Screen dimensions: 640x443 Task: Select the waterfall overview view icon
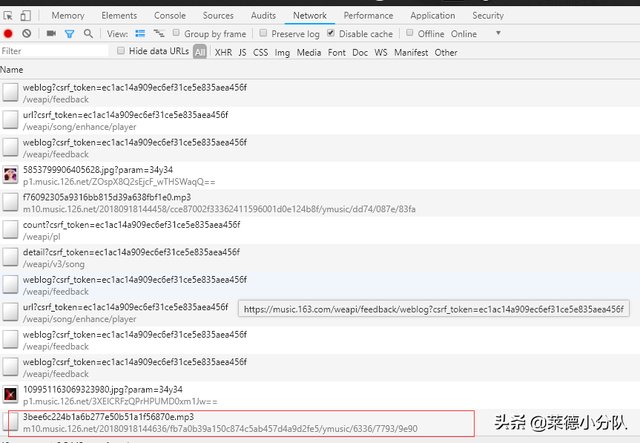pyautogui.click(x=159, y=33)
